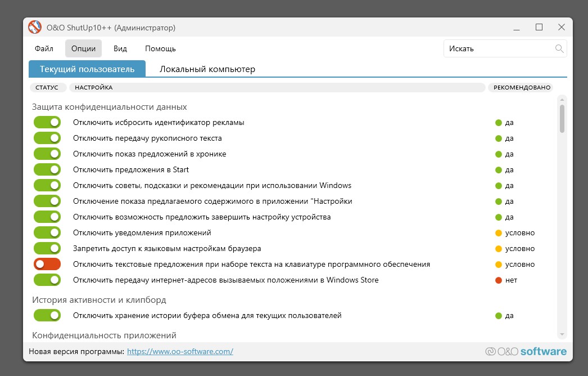
Task: Click the O&O software logo
Action: (526, 352)
